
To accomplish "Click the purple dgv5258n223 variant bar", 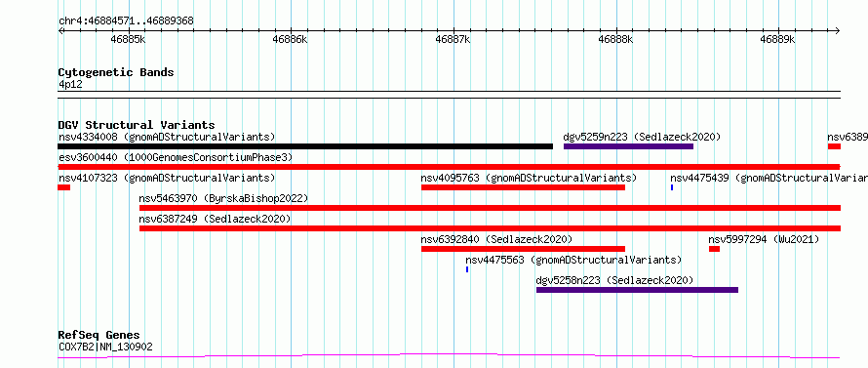I will (637, 290).
